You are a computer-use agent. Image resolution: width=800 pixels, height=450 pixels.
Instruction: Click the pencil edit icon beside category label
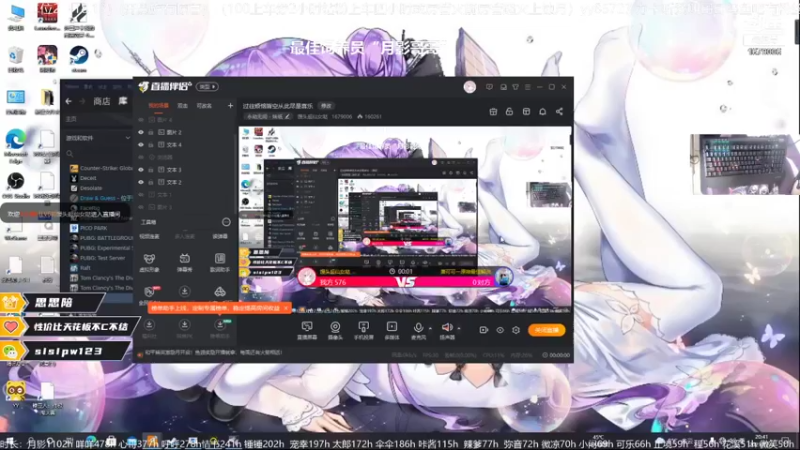288,117
